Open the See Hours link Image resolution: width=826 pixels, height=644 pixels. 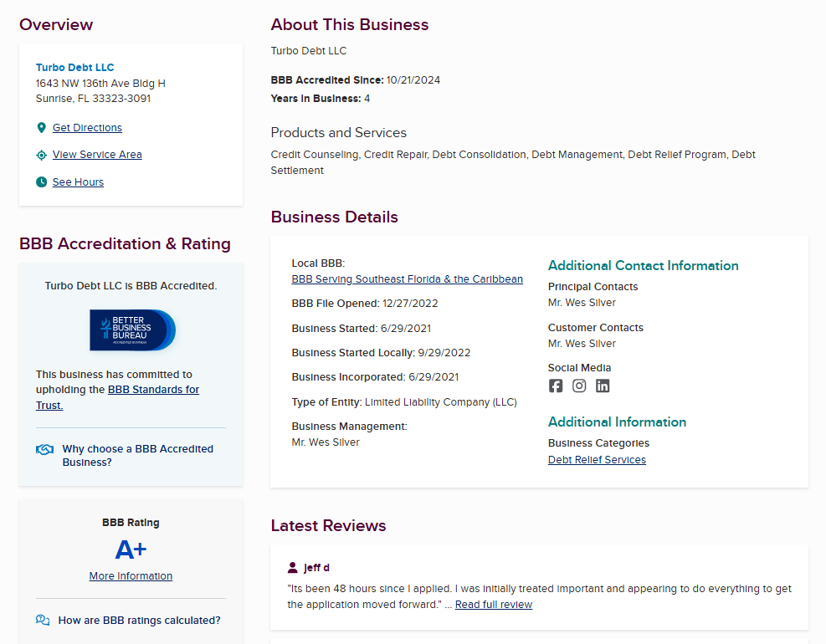point(78,181)
